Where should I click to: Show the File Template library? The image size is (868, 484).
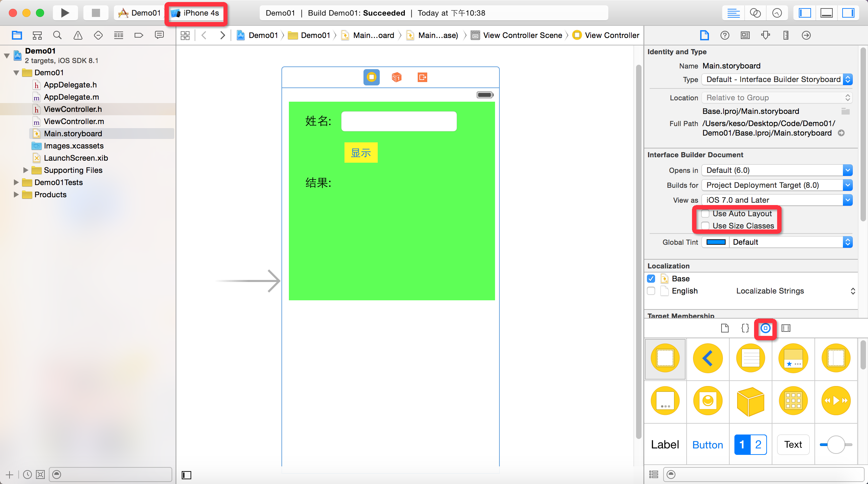tap(725, 328)
